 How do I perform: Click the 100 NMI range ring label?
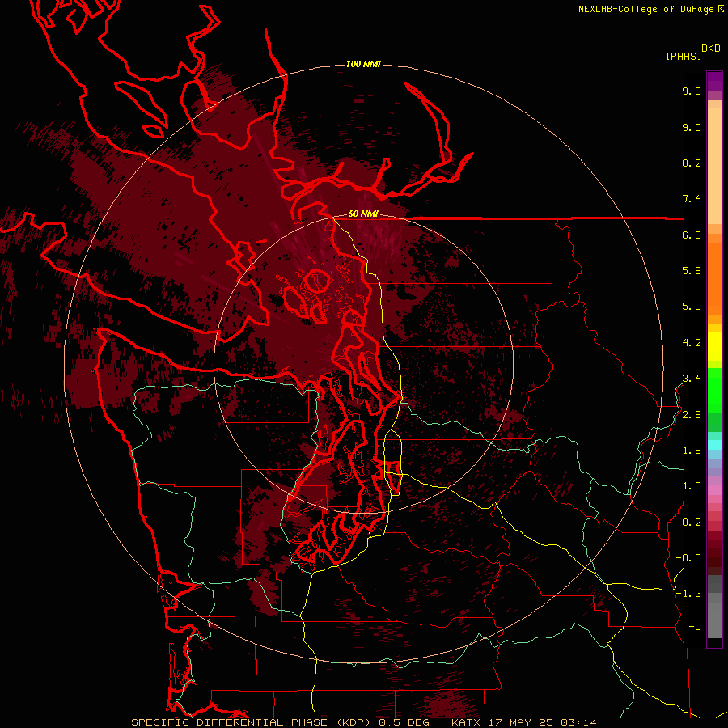[x=363, y=64]
